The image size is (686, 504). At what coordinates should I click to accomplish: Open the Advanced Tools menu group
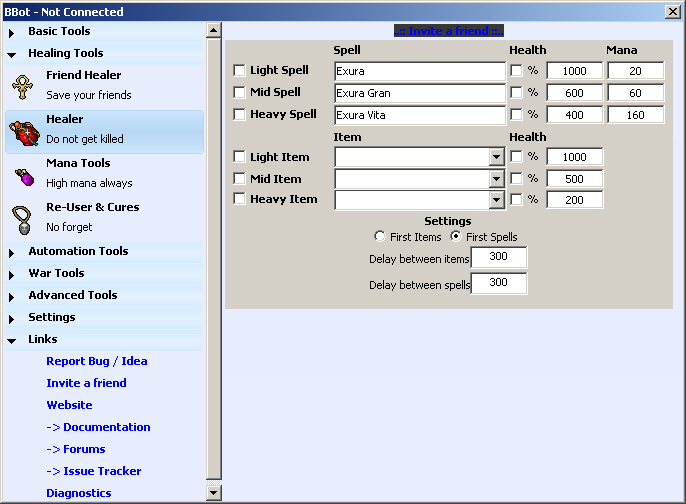point(72,295)
